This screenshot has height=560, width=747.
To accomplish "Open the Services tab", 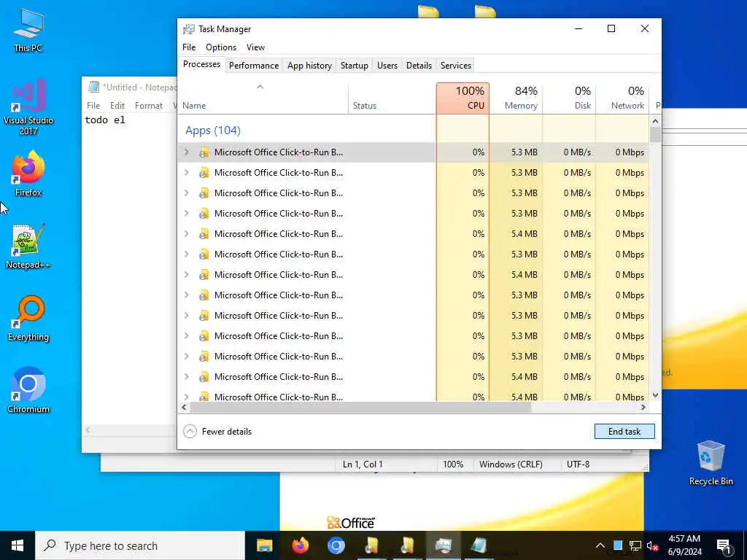I will 456,65.
